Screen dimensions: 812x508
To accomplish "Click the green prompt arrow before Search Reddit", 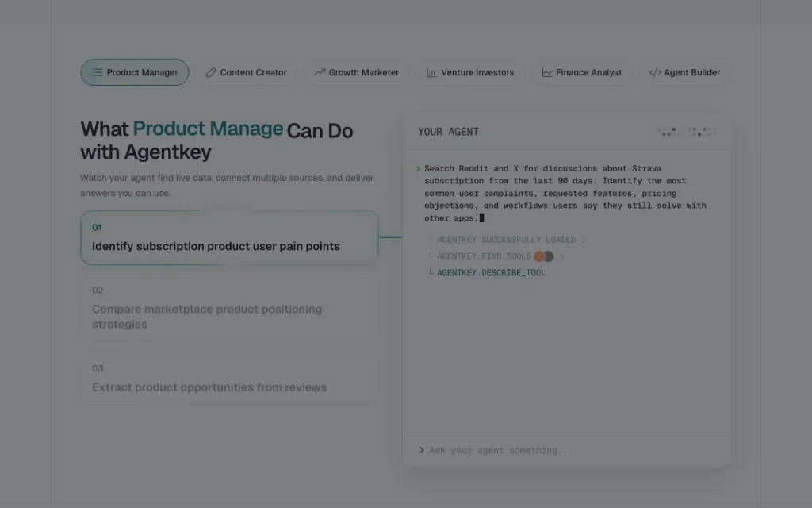I will 418,169.
